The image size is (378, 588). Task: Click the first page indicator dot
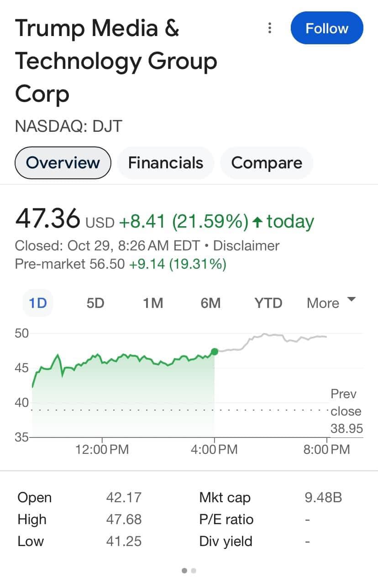tap(184, 570)
